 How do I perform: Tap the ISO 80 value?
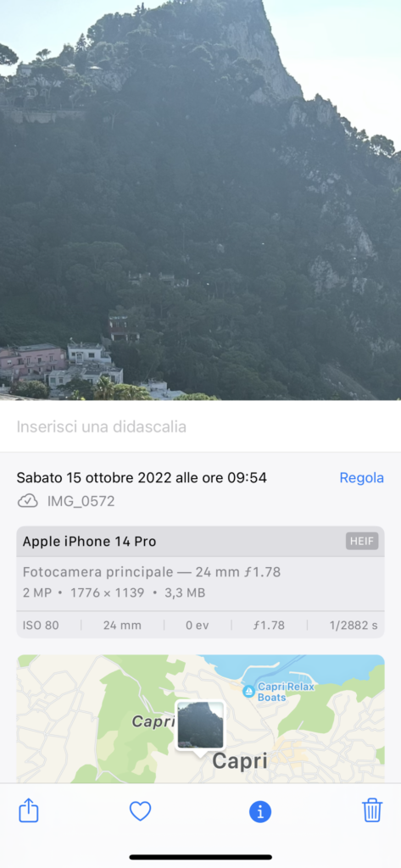(41, 626)
